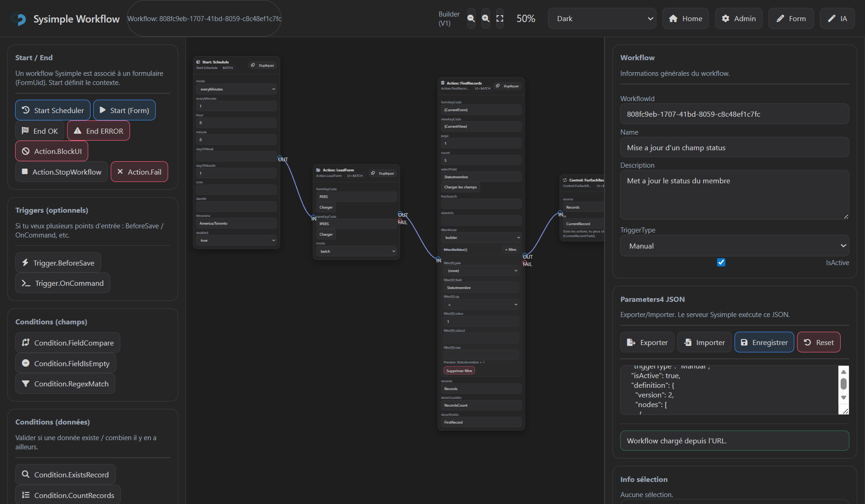Click the Supprimer filtre button
The height and width of the screenshot is (504, 865).
459,371
